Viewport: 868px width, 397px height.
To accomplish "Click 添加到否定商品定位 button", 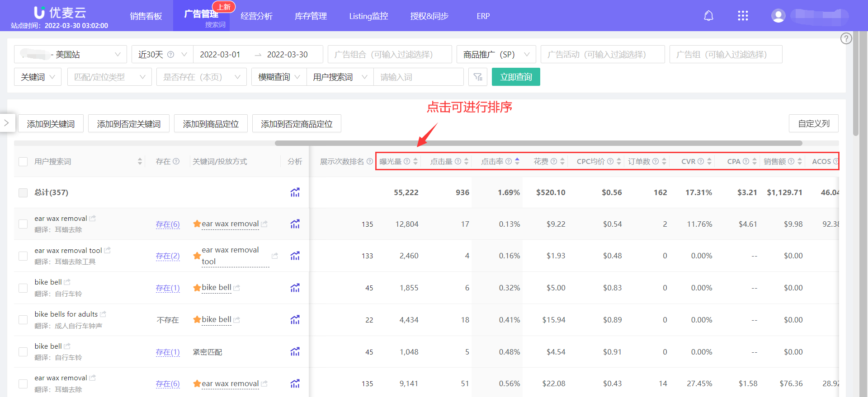I will (297, 123).
